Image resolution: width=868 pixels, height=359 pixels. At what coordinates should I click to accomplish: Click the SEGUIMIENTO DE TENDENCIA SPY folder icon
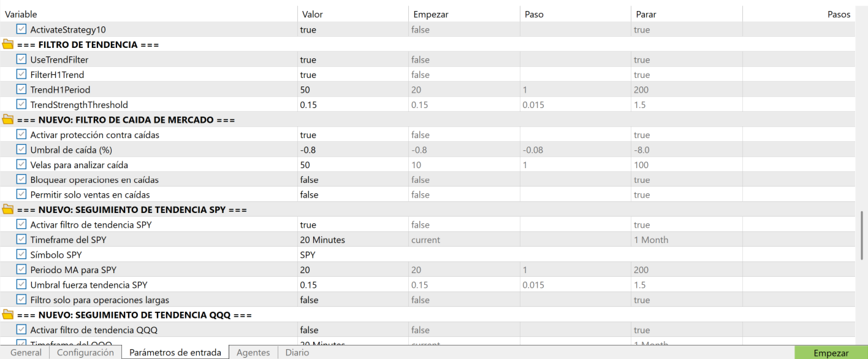coord(8,210)
